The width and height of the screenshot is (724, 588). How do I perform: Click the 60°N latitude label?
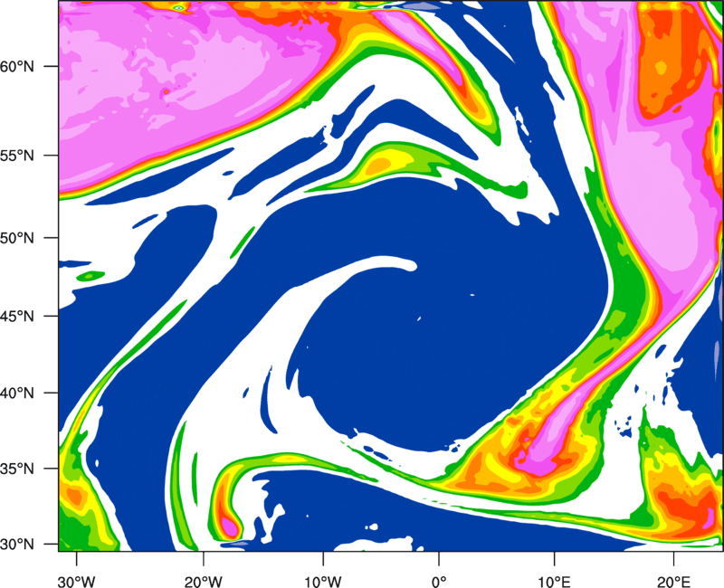coord(17,66)
